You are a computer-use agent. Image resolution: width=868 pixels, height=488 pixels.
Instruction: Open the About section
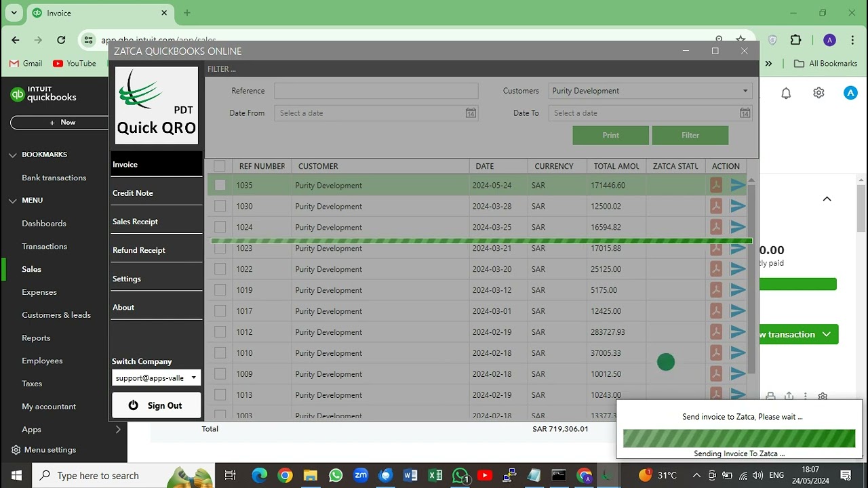(x=157, y=307)
